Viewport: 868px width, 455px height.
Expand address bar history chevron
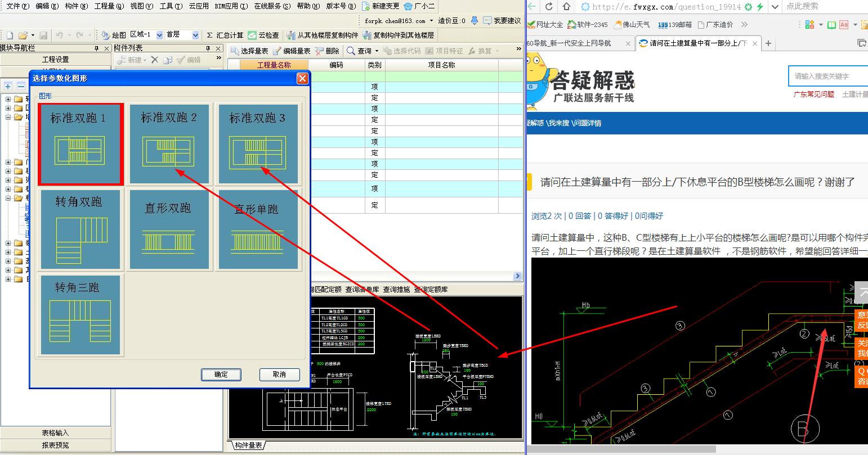pyautogui.click(x=775, y=7)
